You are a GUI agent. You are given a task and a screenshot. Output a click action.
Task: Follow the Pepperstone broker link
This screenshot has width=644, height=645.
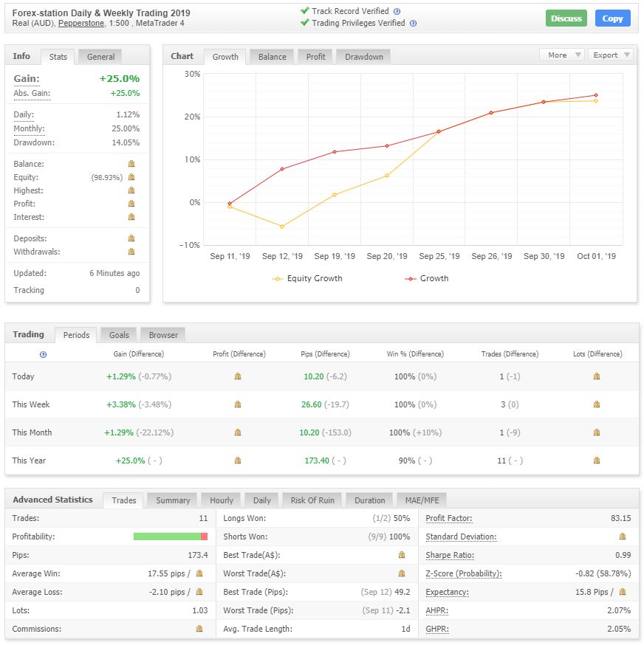point(81,24)
